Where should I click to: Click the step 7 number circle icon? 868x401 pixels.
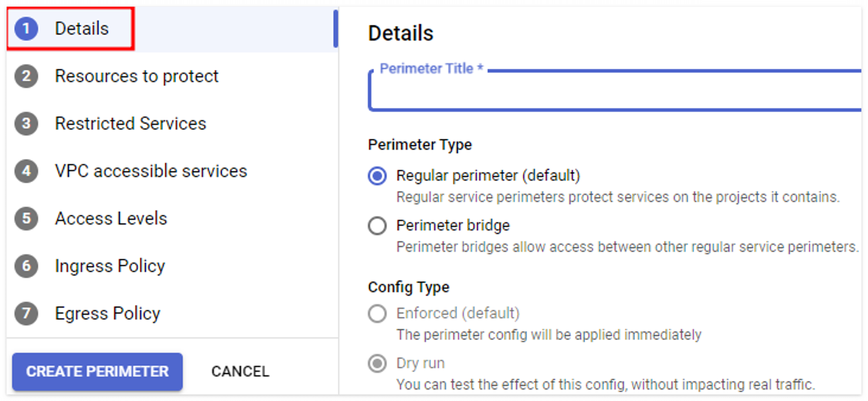click(26, 313)
